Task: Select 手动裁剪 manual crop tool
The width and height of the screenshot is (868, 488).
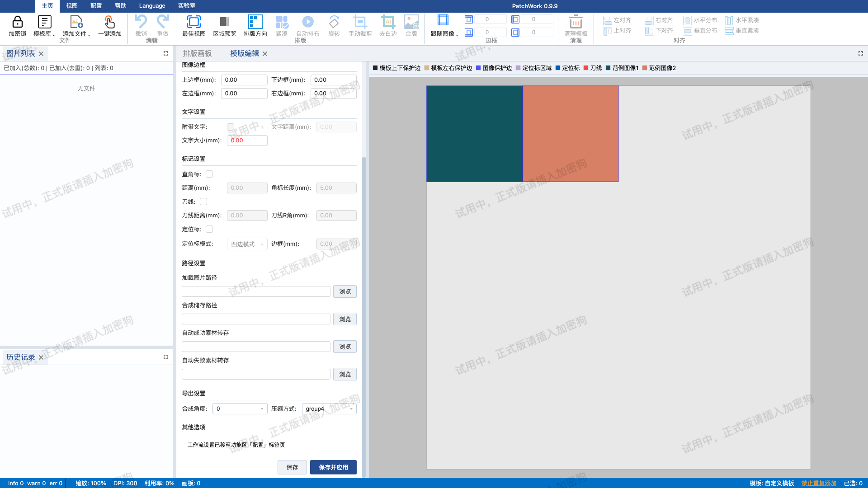Action: (360, 26)
